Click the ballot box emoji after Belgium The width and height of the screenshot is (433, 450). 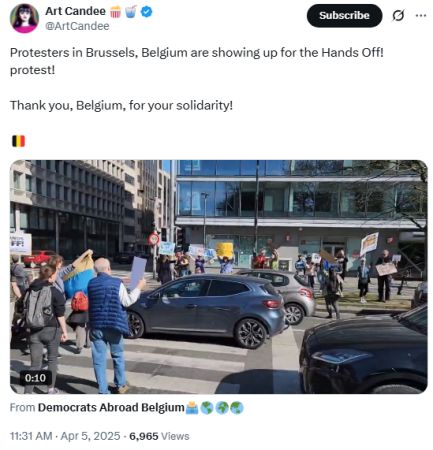point(192,408)
